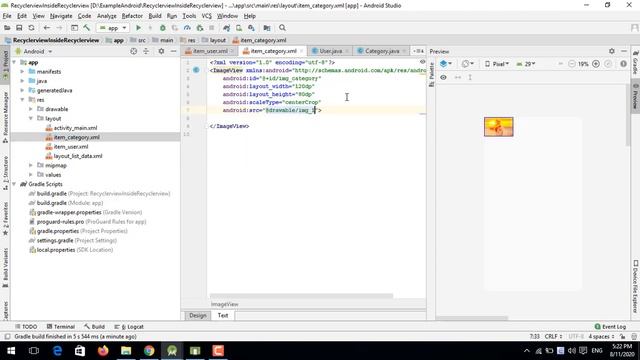Toggle the Build Variants side panel

click(x=5, y=268)
